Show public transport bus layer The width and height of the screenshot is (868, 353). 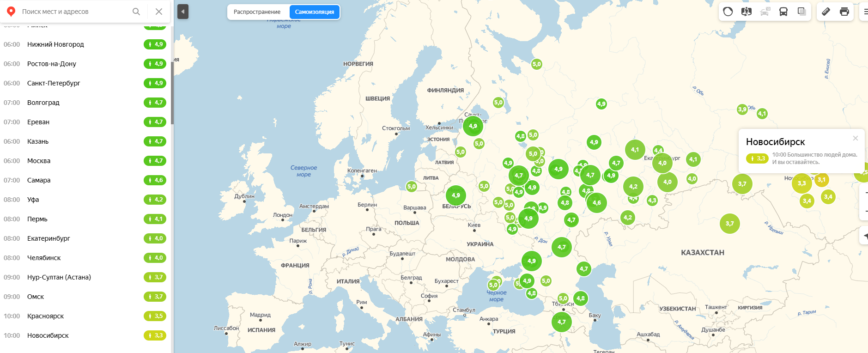(783, 12)
